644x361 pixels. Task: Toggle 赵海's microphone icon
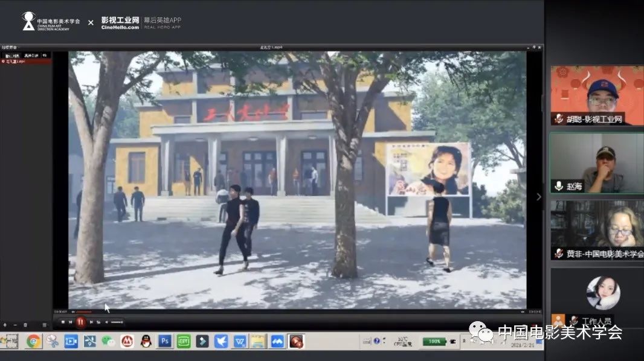pos(559,186)
